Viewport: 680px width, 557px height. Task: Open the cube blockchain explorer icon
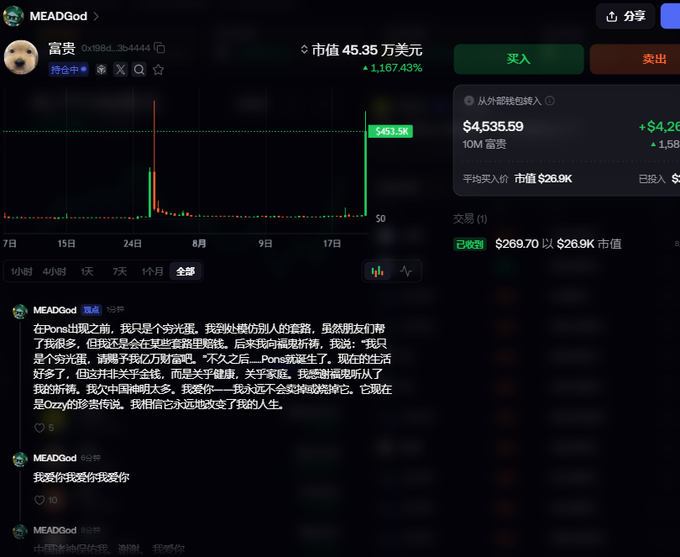pyautogui.click(x=101, y=69)
